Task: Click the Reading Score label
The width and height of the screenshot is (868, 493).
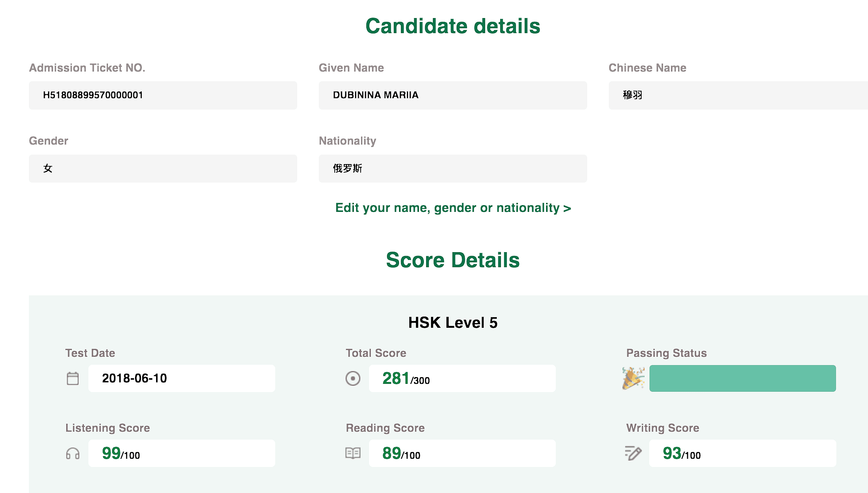Action: click(x=385, y=428)
